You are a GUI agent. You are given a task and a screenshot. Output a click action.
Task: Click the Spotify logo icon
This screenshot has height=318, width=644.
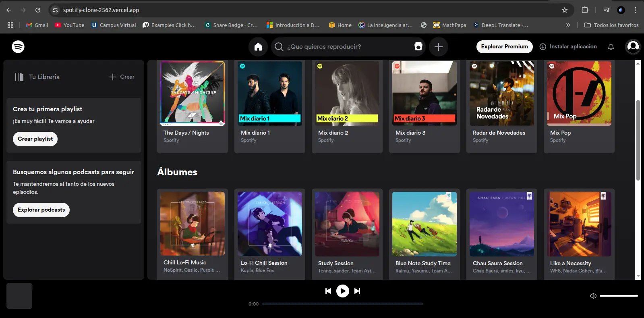[18, 47]
